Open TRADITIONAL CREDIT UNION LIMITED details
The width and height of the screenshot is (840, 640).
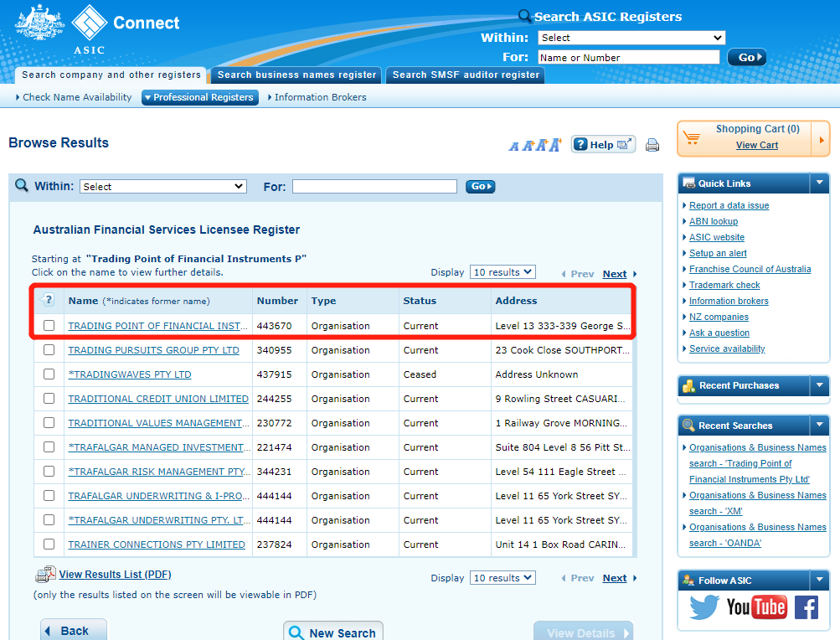click(158, 399)
